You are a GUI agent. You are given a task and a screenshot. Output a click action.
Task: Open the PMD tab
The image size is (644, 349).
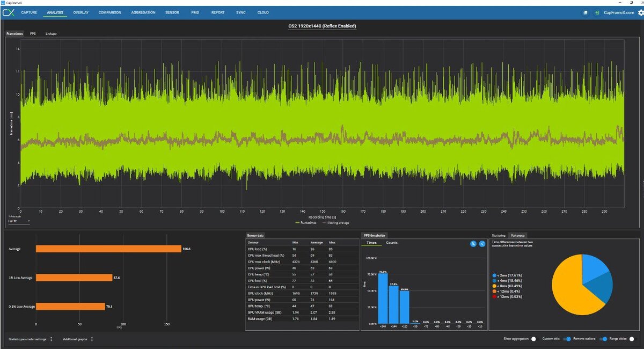pyautogui.click(x=195, y=12)
